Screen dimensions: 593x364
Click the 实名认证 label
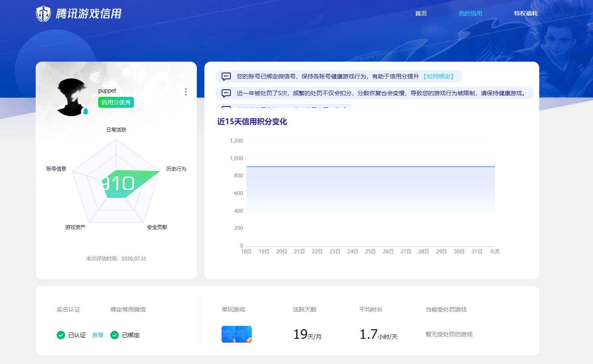point(68,309)
